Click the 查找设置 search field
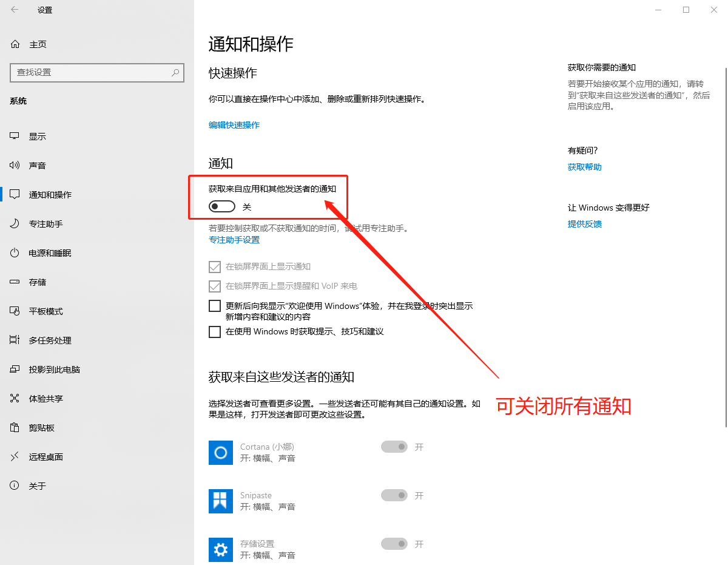This screenshot has height=565, width=728. pyautogui.click(x=97, y=73)
